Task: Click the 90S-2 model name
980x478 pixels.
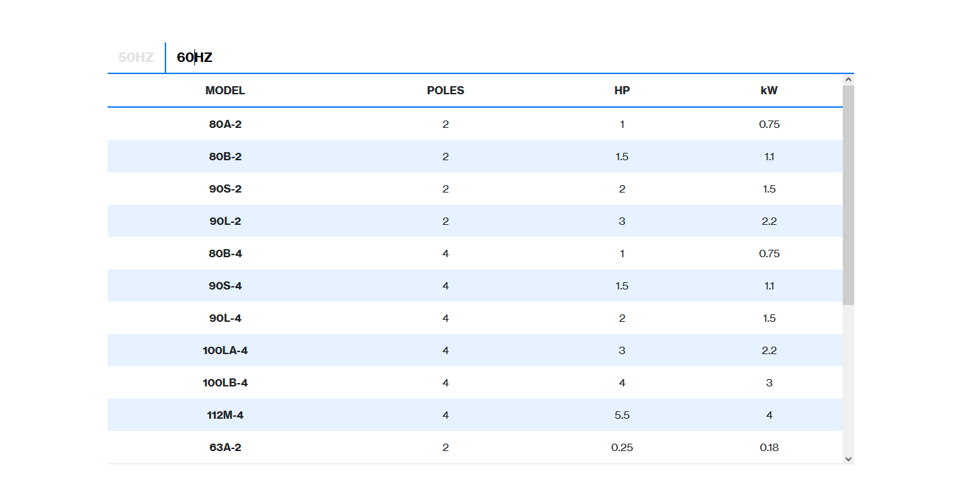Action: click(225, 189)
